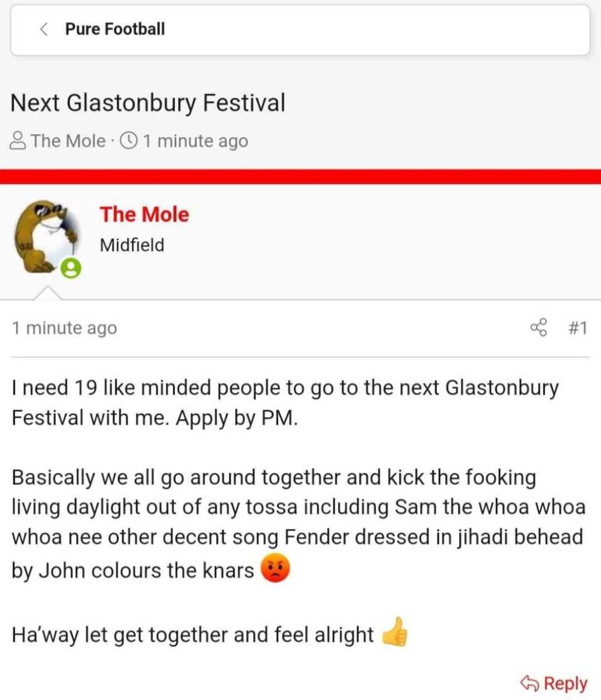Screen dimensions: 601x700
Task: Open the Pure Football forum breadcrumb
Action: pos(115,29)
